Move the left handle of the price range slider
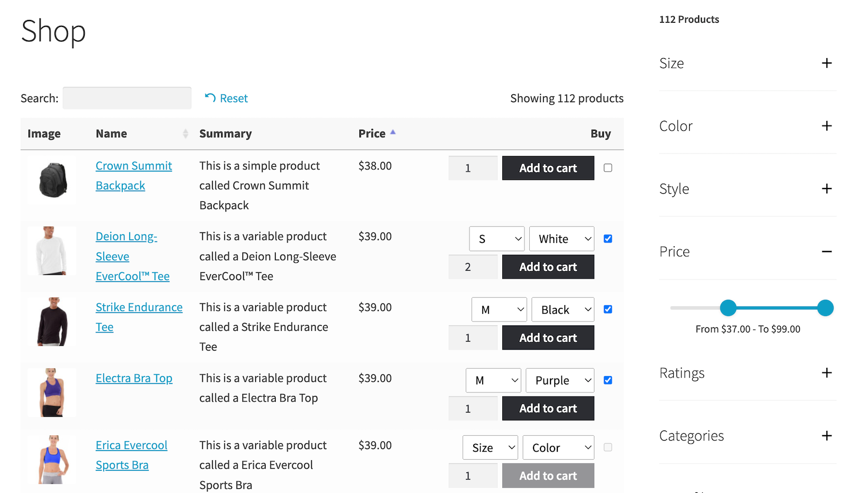The width and height of the screenshot is (868, 493). tap(729, 308)
